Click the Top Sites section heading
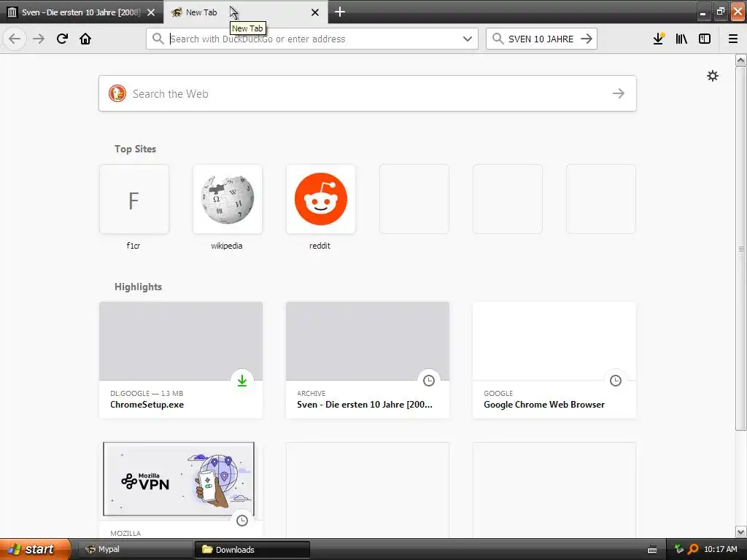This screenshot has width=747, height=560. (135, 149)
